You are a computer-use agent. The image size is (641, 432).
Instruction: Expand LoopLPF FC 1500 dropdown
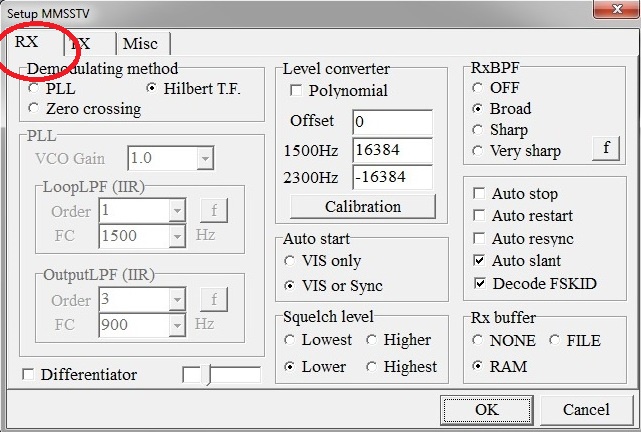tap(177, 236)
